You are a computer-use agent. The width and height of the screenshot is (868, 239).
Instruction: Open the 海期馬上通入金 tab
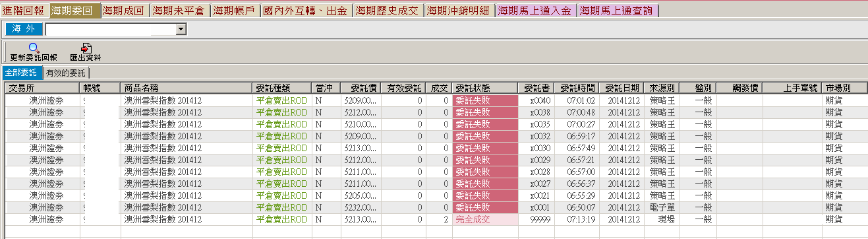535,11
